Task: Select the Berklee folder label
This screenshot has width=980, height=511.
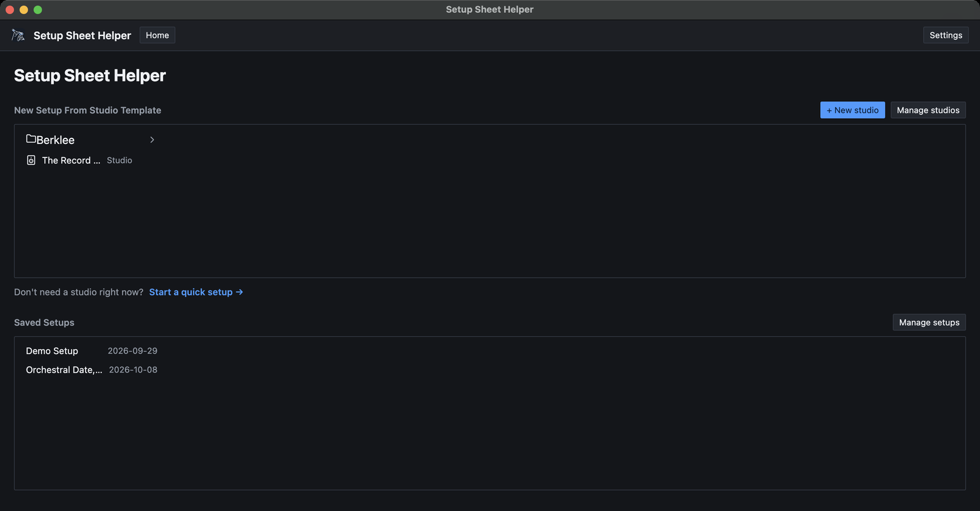Action: pyautogui.click(x=55, y=140)
